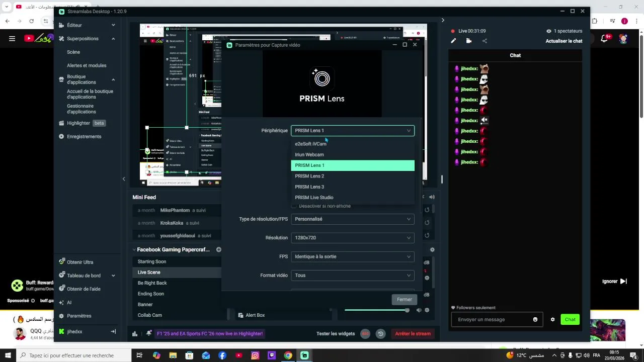Open settings gear next to the volume slider
Screen dimensions: 644x362
click(x=427, y=310)
